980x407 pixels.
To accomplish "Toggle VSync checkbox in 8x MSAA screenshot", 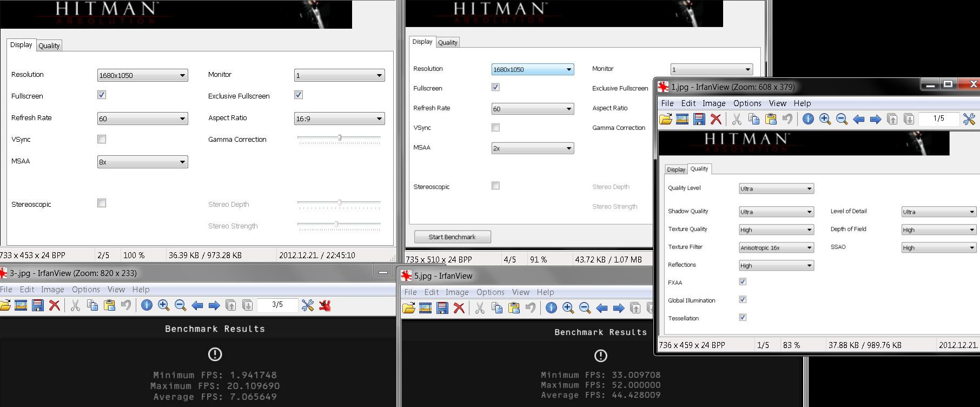I will point(102,139).
